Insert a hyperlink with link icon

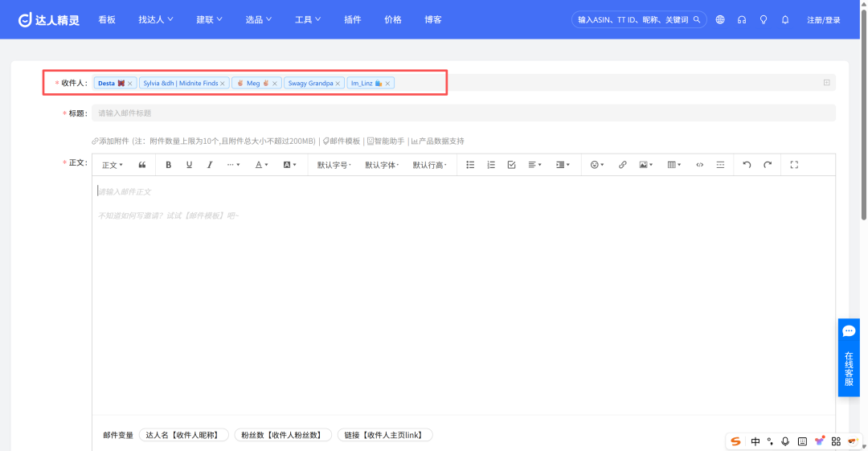pyautogui.click(x=622, y=165)
